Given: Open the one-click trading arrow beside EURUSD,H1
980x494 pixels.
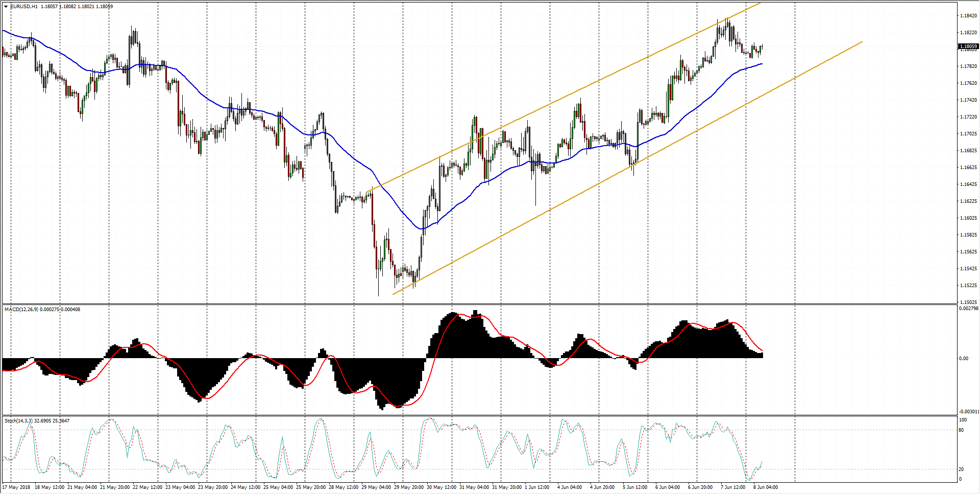Looking at the screenshot, I should point(6,7).
